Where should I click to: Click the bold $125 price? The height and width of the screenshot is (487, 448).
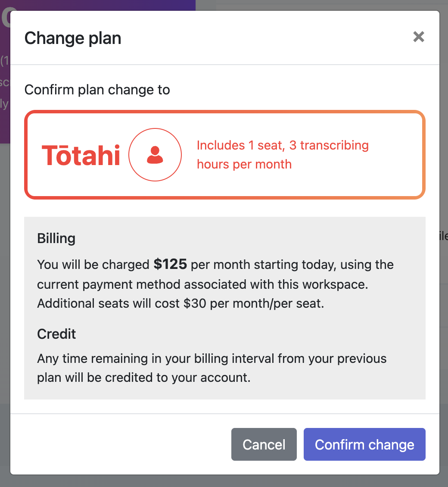(x=170, y=264)
